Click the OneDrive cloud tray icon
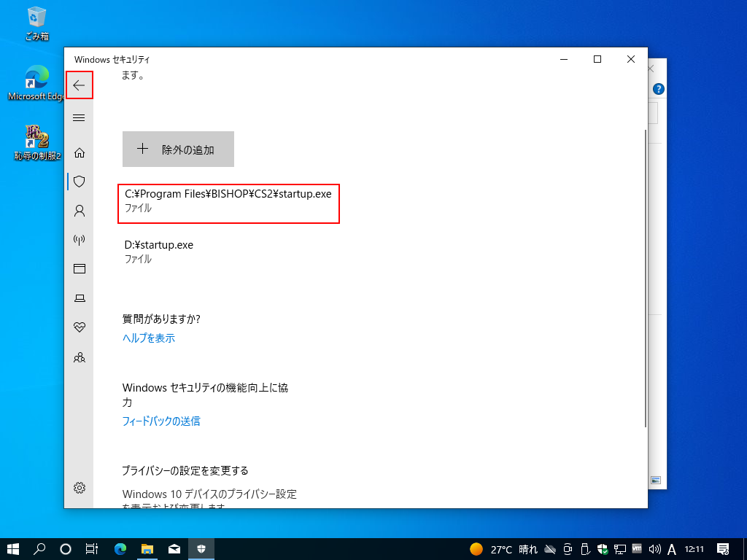747x560 pixels. click(550, 550)
